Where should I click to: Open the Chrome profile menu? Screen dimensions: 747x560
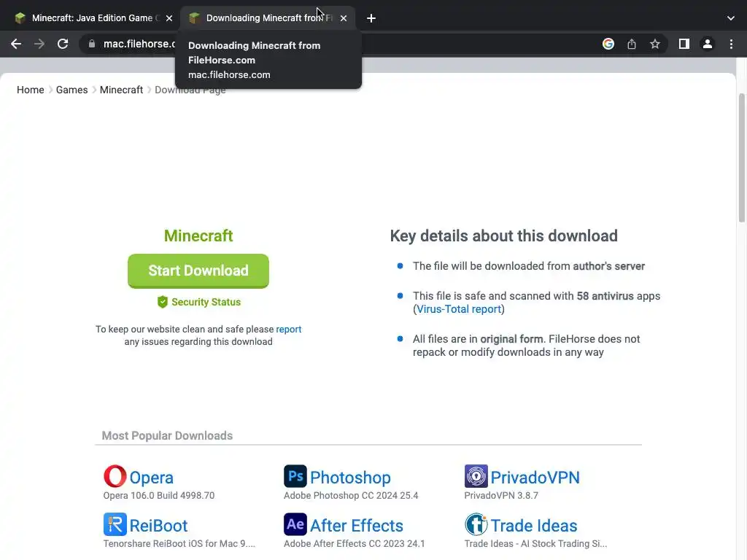tap(708, 44)
